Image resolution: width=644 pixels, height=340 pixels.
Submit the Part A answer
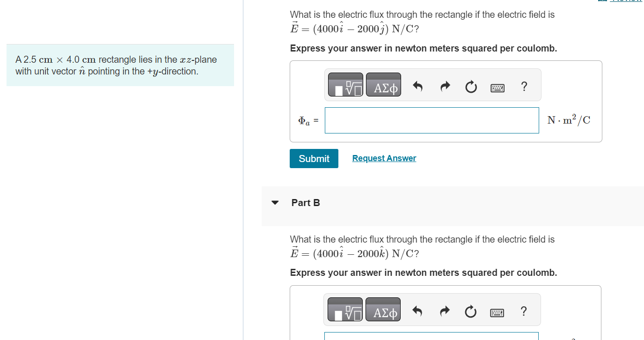click(x=314, y=158)
